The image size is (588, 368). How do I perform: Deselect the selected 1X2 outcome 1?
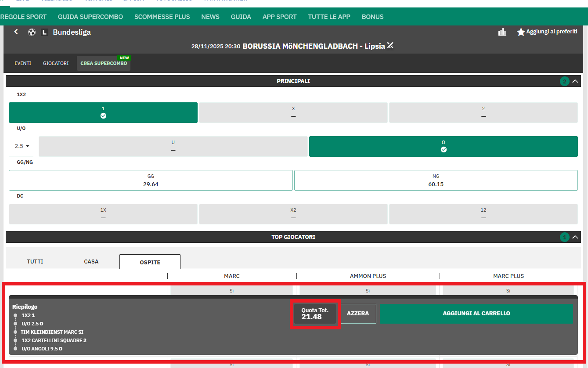pyautogui.click(x=103, y=112)
